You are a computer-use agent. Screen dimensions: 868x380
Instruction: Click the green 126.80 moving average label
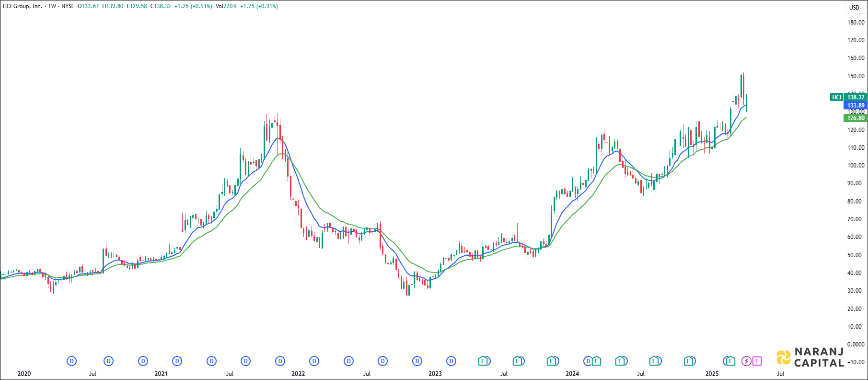coord(856,118)
